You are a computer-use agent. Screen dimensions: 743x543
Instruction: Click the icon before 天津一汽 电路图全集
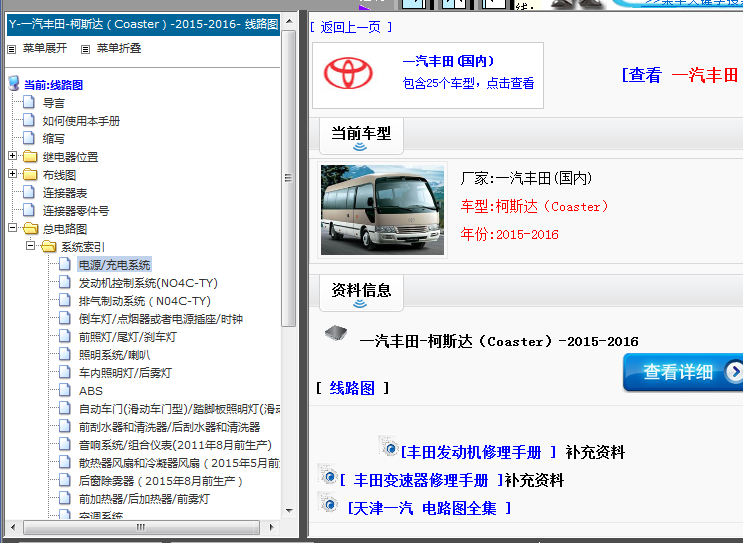(x=327, y=503)
